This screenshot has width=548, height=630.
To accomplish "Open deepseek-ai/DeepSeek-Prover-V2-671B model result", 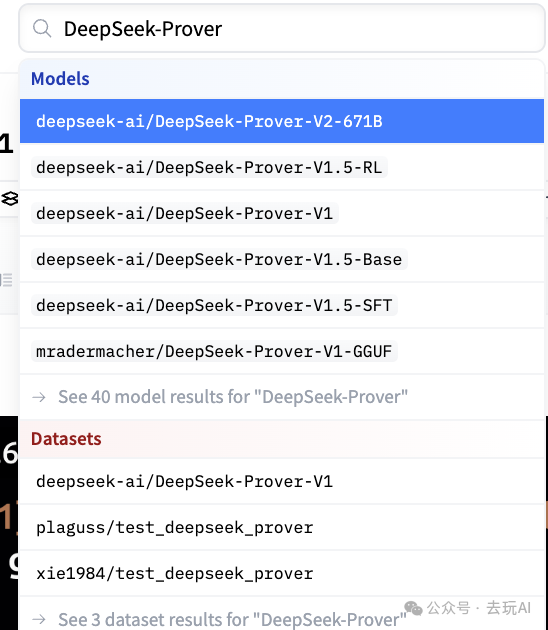I will tap(282, 121).
